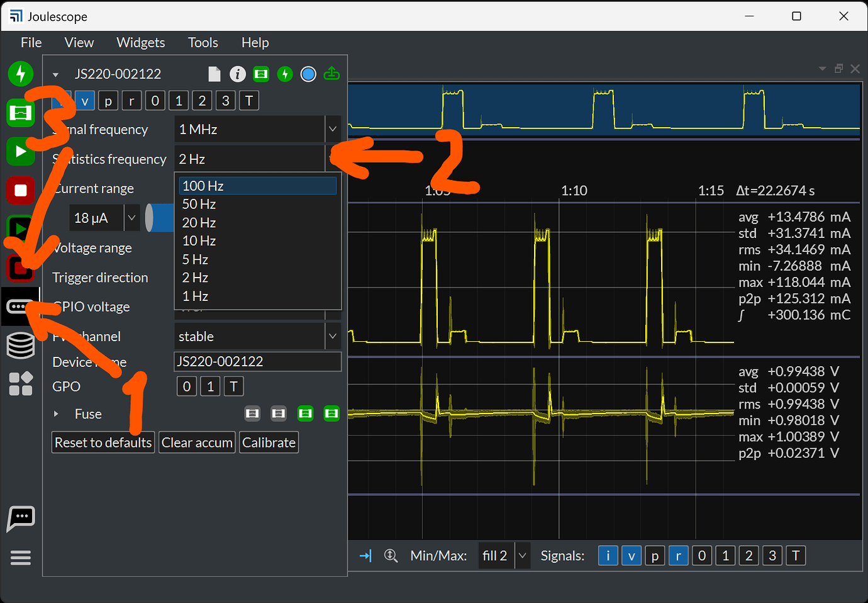This screenshot has height=603, width=868.
Task: Click the GPO T button
Action: click(x=233, y=386)
